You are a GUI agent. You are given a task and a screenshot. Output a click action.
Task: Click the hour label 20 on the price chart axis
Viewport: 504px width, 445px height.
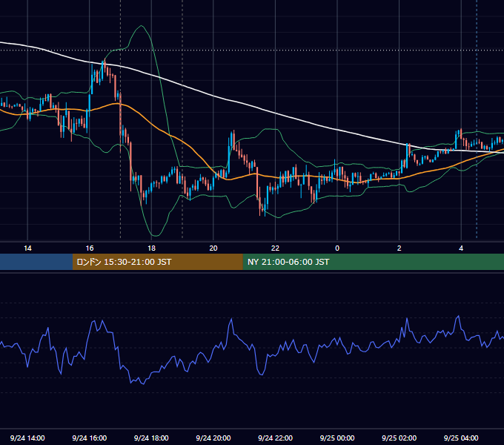[213, 248]
